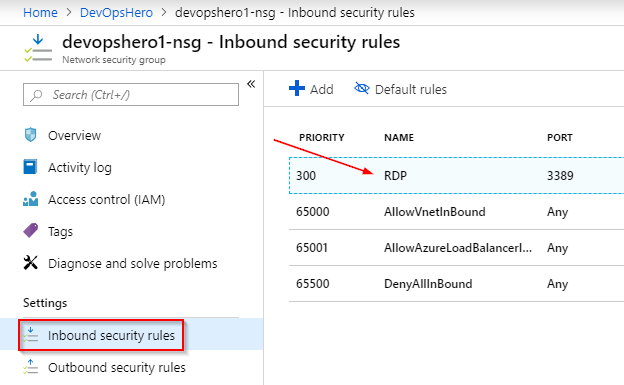Go to DevOpsHero breadcrumb link

click(x=116, y=12)
